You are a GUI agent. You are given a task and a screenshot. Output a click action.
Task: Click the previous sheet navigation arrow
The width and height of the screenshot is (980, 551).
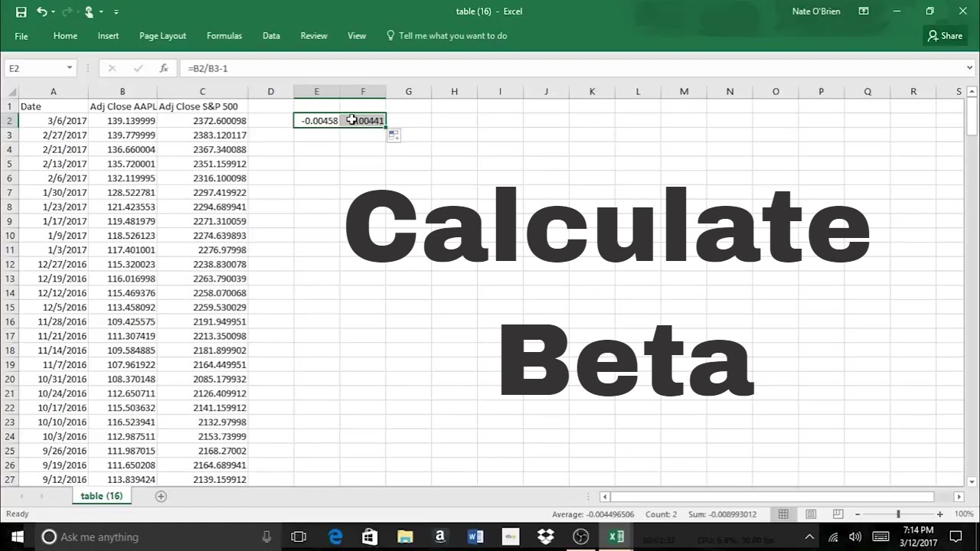tap(20, 497)
